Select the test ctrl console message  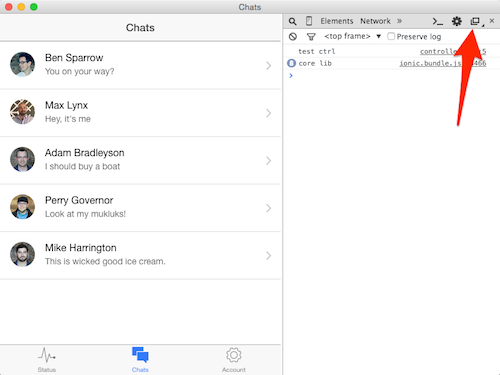click(x=317, y=51)
